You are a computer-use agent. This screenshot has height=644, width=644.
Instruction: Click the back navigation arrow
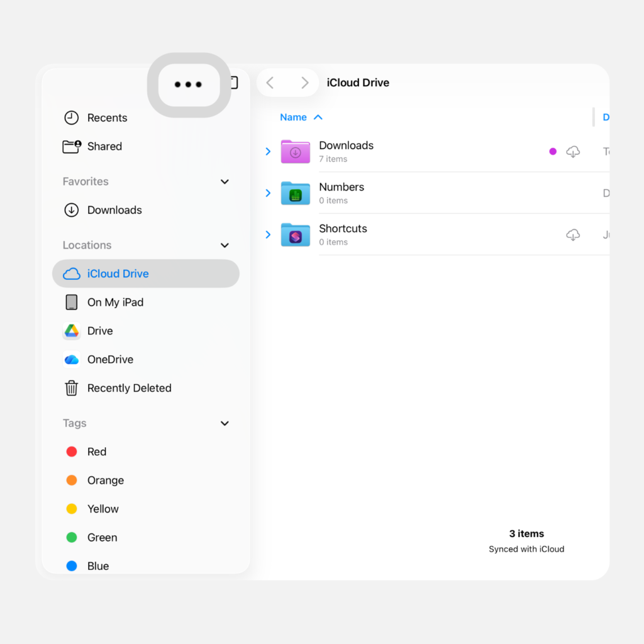pos(270,83)
